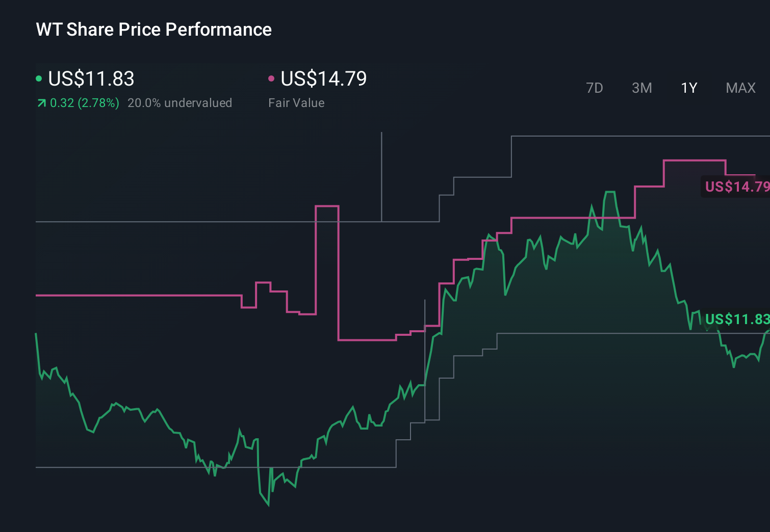The height and width of the screenshot is (532, 770).
Task: Select the MAX time range view
Action: (740, 88)
